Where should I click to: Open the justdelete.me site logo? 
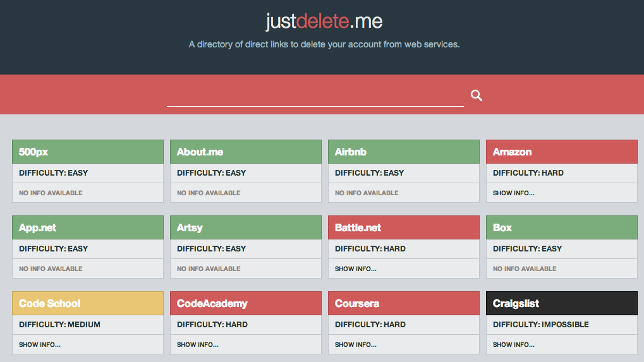point(324,21)
